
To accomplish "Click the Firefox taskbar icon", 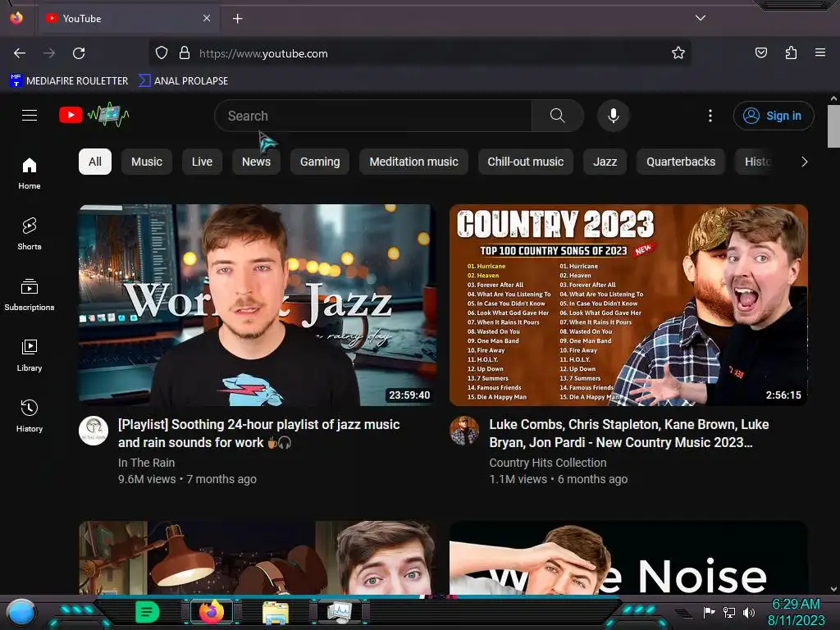I will pyautogui.click(x=212, y=612).
